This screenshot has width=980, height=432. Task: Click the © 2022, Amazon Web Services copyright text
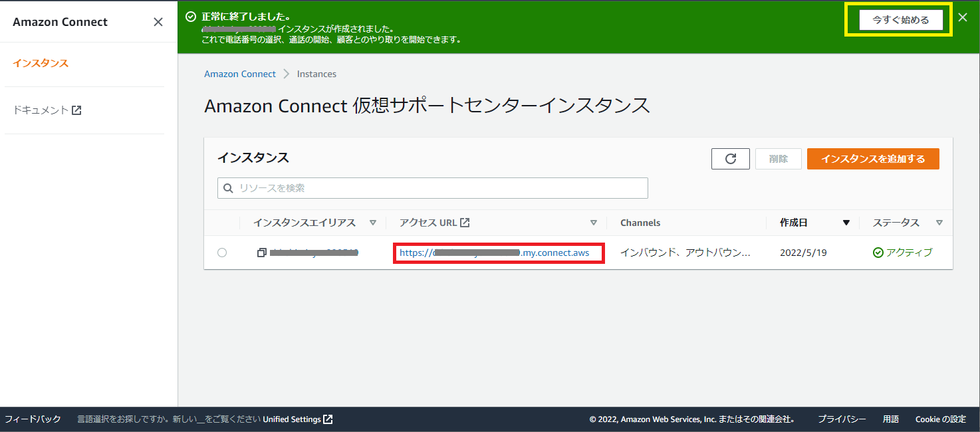692,419
